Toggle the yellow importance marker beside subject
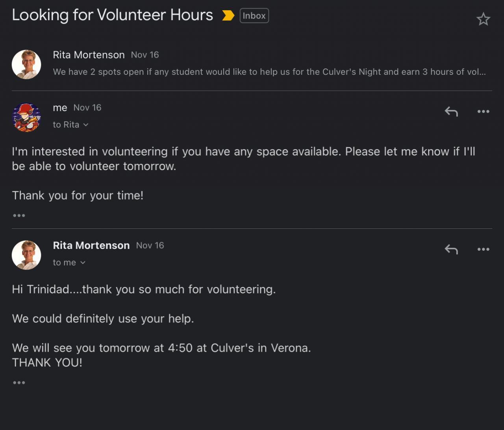The height and width of the screenshot is (430, 504). (228, 16)
